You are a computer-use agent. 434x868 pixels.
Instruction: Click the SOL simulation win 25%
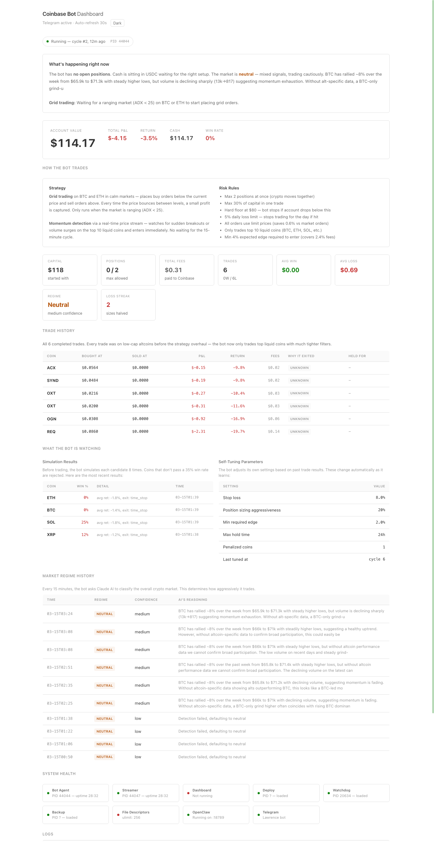[x=85, y=522]
